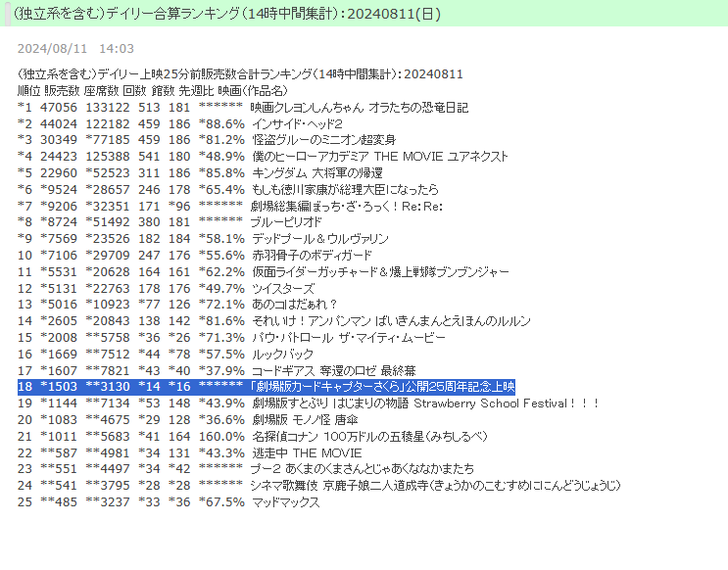Select the row for それいけ！アンパンマン ばいきんまんとえほんのルルン
728x570 pixels.
tap(274, 320)
